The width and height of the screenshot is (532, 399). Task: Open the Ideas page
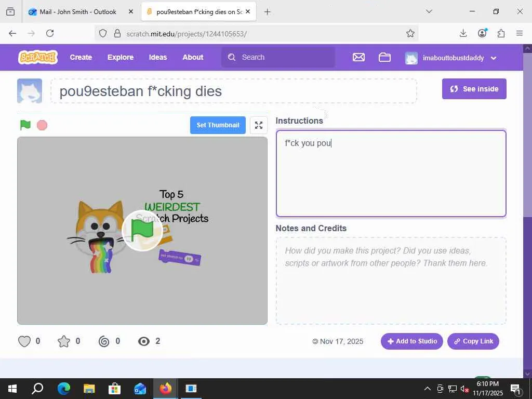(x=158, y=57)
